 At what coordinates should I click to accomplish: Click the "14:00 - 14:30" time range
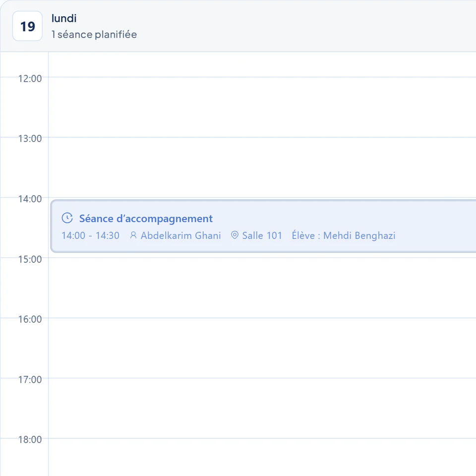(x=90, y=236)
